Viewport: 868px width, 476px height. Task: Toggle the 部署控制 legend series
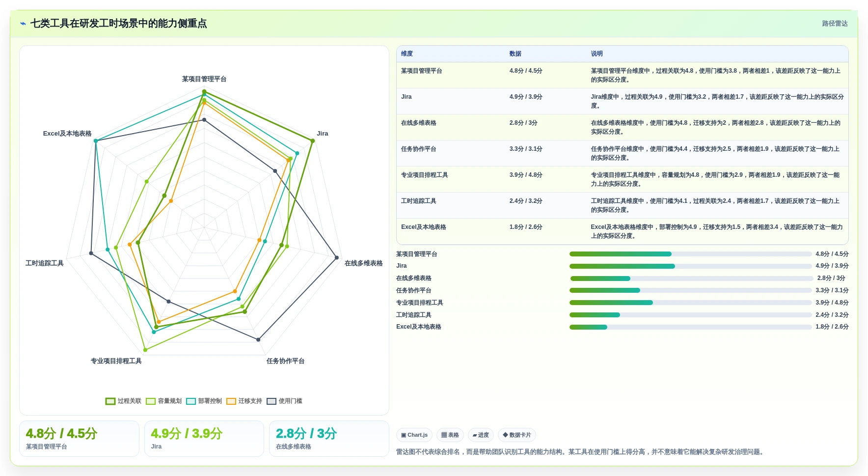[204, 401]
